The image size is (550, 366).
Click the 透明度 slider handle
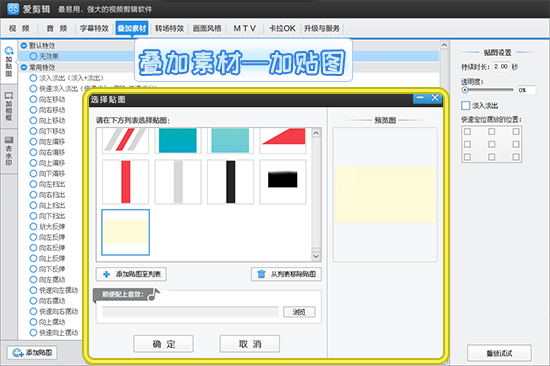click(465, 90)
